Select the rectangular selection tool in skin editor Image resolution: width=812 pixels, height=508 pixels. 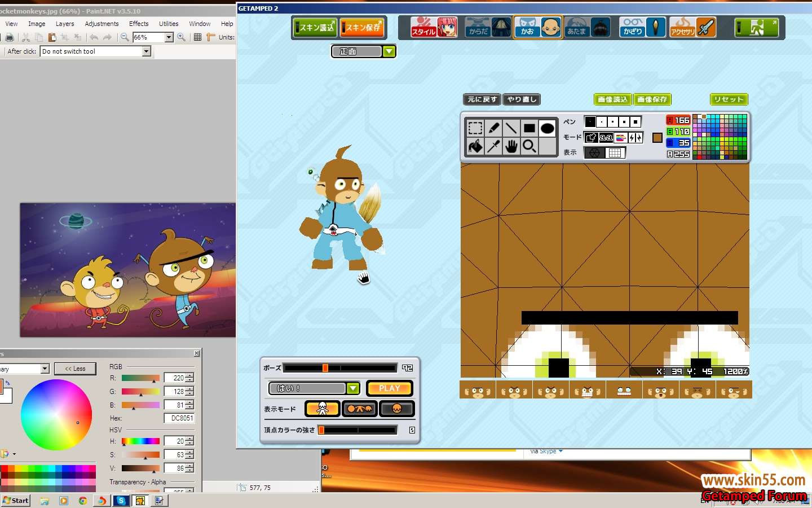475,128
